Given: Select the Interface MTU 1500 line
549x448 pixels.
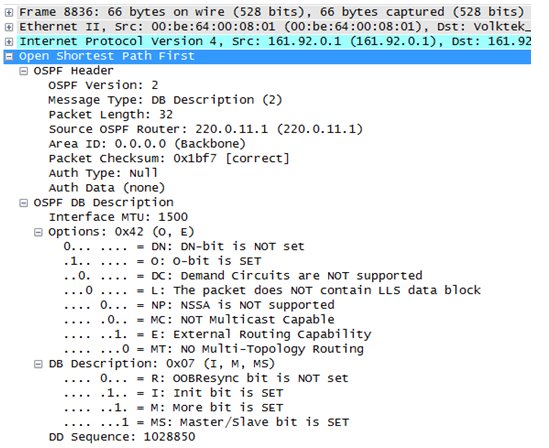Looking at the screenshot, I should tap(118, 217).
